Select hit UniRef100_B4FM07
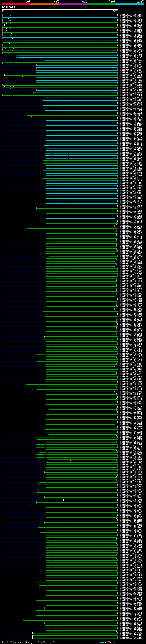The image size is (146, 644). click(x=131, y=72)
